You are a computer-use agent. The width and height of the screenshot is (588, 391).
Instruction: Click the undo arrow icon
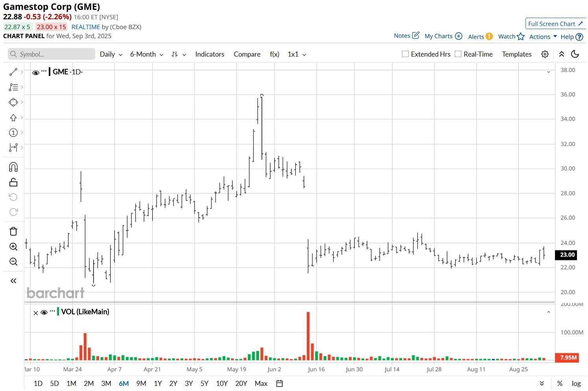[13, 197]
